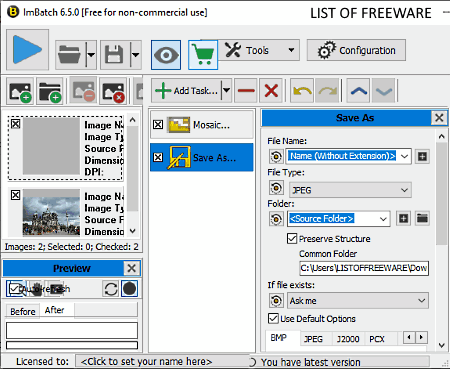This screenshot has height=369, width=450.
Task: Click the green shopping cart icon
Action: click(203, 55)
